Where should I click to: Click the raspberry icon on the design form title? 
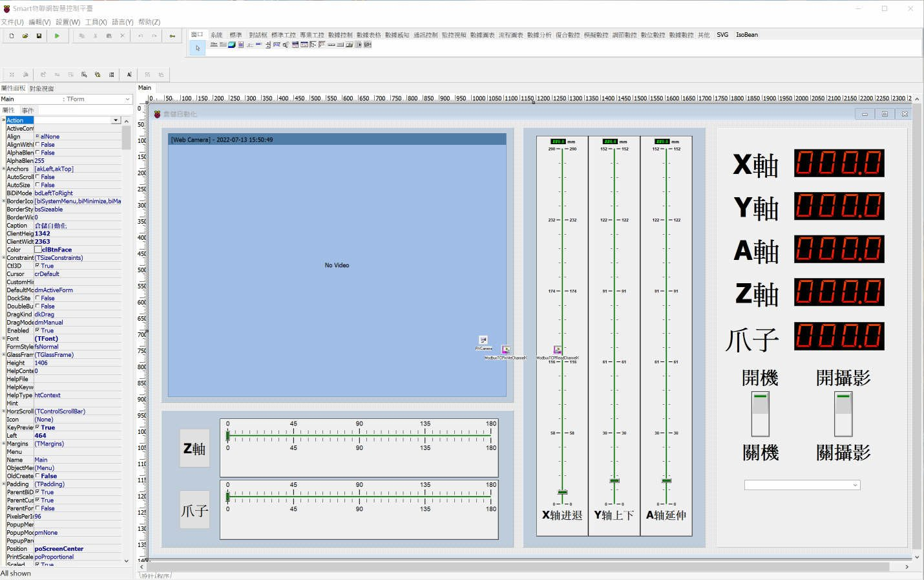click(x=157, y=114)
